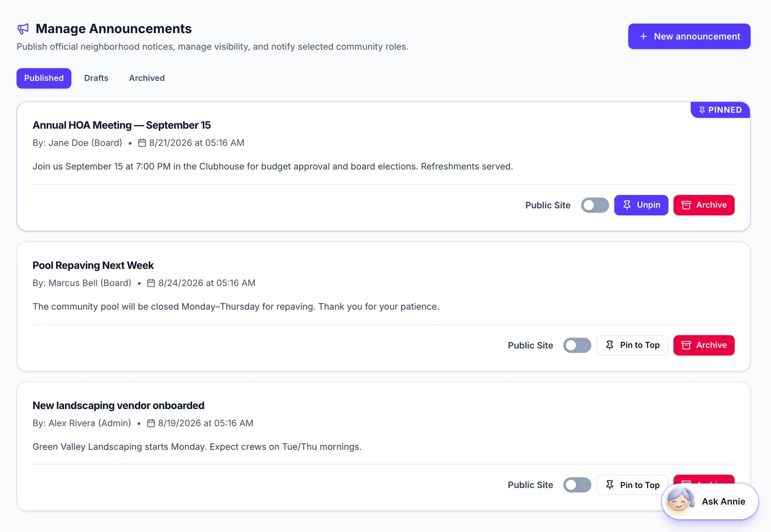Image resolution: width=771 pixels, height=532 pixels.
Task: Unpin the Annual HOA Meeting announcement
Action: 641,205
